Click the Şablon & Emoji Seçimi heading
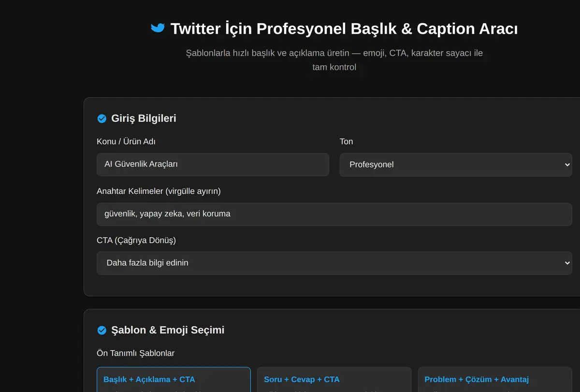Screen dimensions: 580x392 [x=168, y=330]
